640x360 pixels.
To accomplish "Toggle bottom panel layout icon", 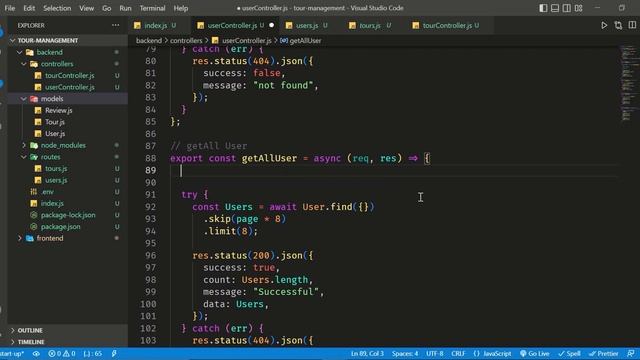I will (555, 8).
